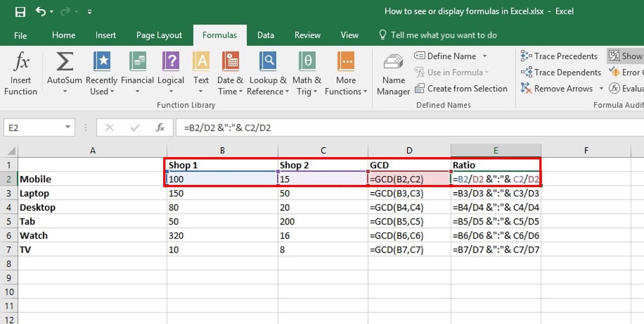The height and width of the screenshot is (324, 644).
Task: Switch to the Data tab
Action: (x=266, y=35)
